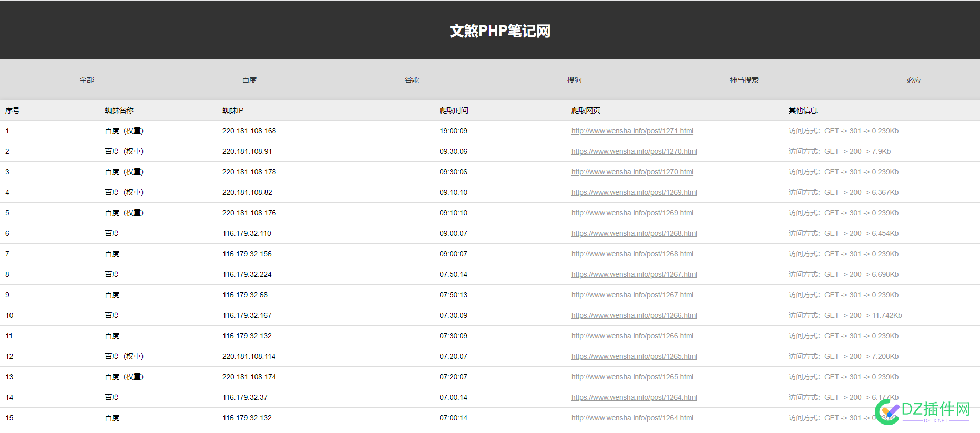The width and height of the screenshot is (980, 433).
Task: Open link http://www.wensha.info/post/1266.html
Action: 632,336
